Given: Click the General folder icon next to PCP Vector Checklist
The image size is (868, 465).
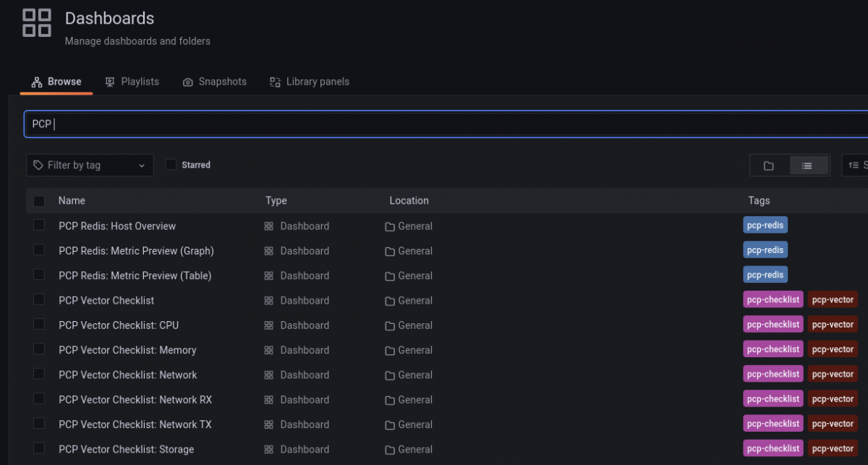Looking at the screenshot, I should pos(388,299).
